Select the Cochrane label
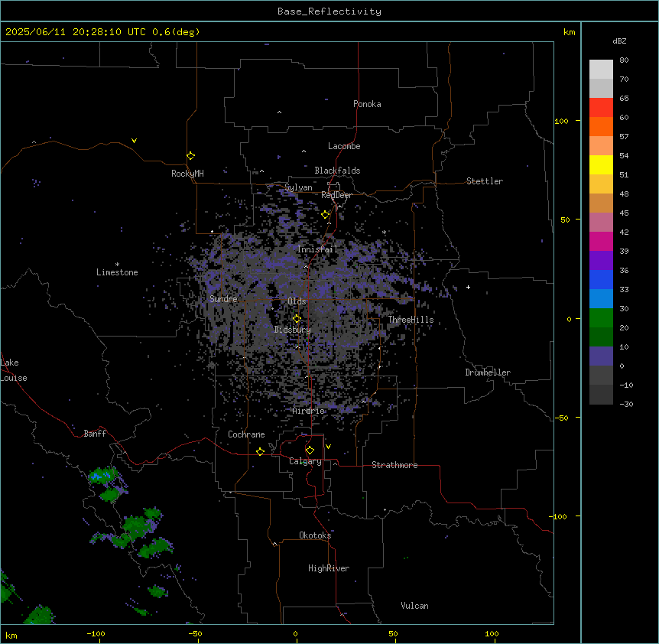Viewport: 659px width, 644px height. (246, 434)
